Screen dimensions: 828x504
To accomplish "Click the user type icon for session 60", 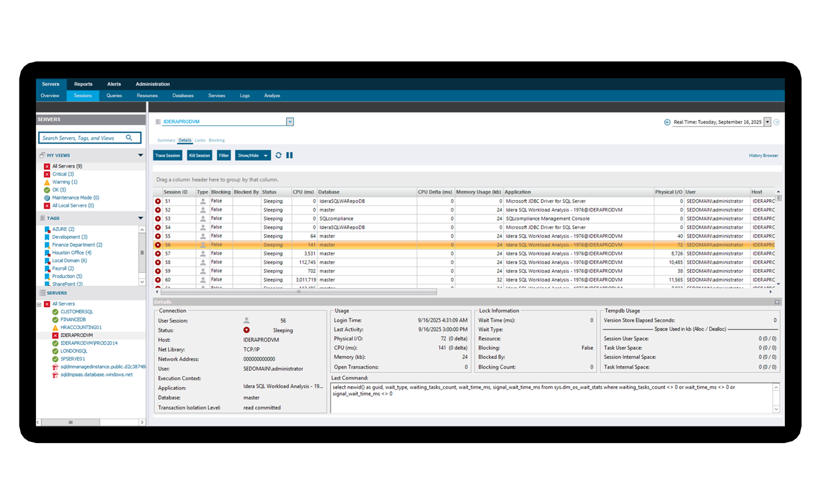I will [x=203, y=279].
